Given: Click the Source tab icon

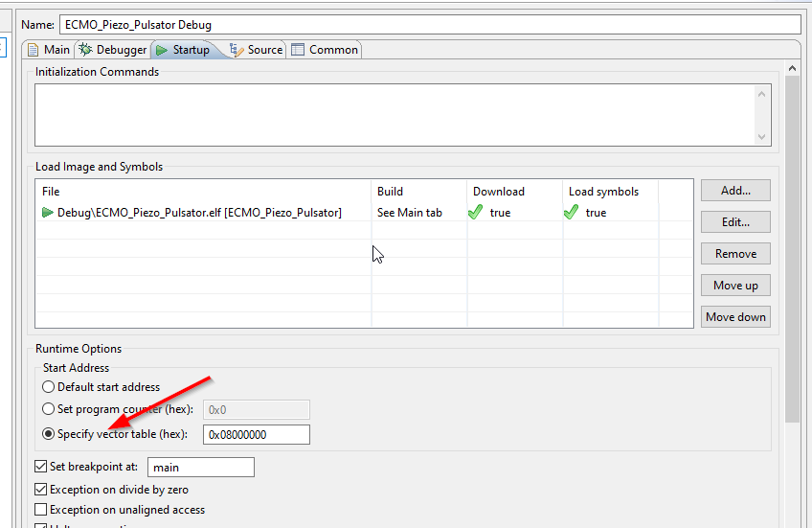Looking at the screenshot, I should [237, 50].
